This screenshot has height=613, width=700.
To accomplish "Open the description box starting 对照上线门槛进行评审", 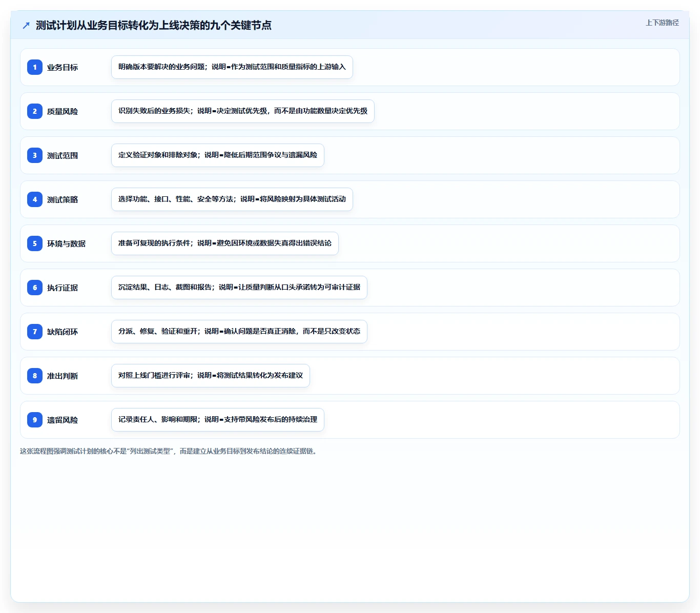I will point(211,376).
